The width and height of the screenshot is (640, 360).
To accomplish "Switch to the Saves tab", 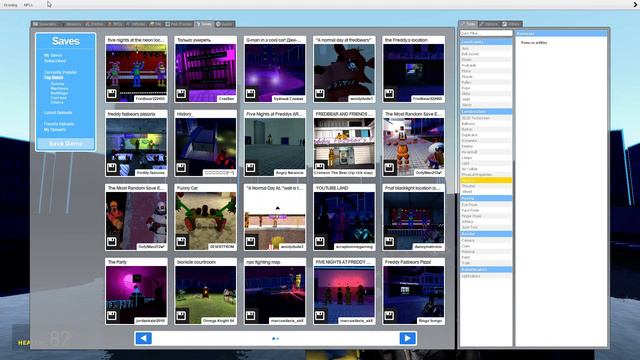I will 204,24.
